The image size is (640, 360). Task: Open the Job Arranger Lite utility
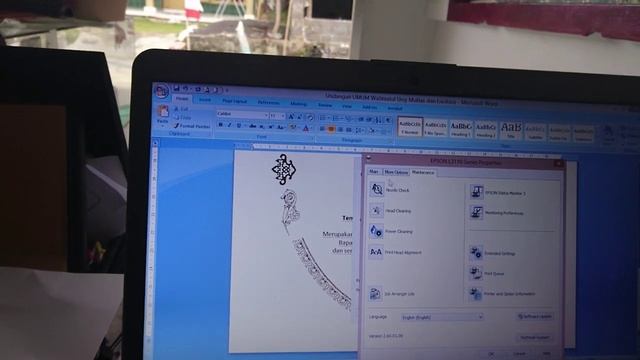[375, 293]
